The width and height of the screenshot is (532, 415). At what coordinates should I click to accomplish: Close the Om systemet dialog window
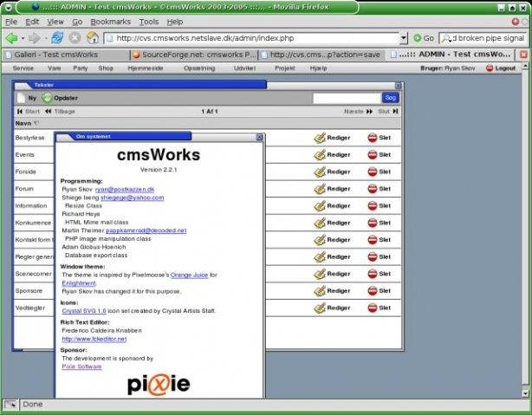(x=259, y=137)
